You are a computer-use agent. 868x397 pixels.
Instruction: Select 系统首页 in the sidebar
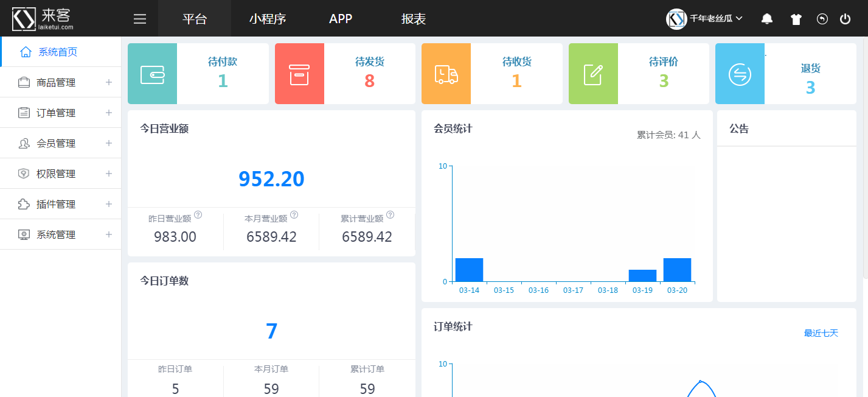pyautogui.click(x=58, y=52)
